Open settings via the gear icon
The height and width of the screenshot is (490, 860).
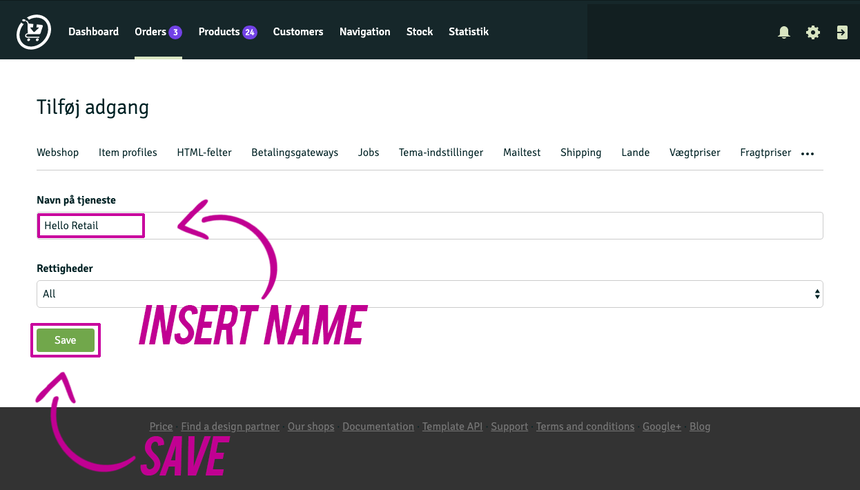tap(813, 32)
